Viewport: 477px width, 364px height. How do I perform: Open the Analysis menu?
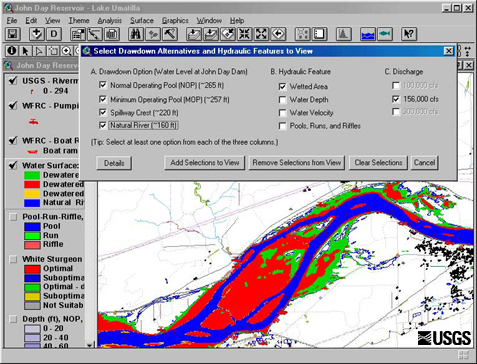[x=109, y=21]
